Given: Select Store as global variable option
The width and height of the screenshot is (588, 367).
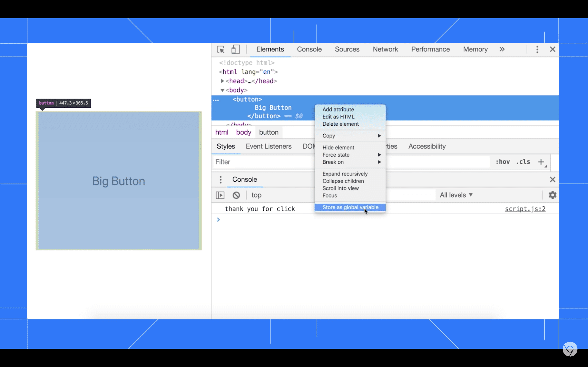Looking at the screenshot, I should [x=350, y=207].
